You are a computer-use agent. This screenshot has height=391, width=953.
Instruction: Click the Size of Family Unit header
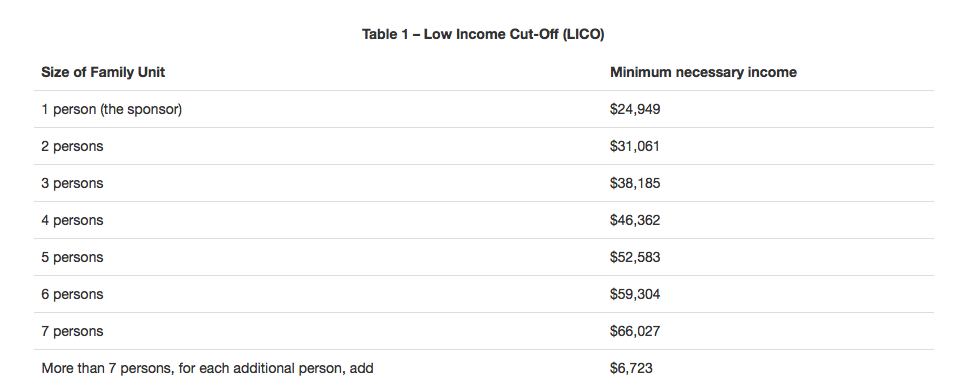[103, 72]
